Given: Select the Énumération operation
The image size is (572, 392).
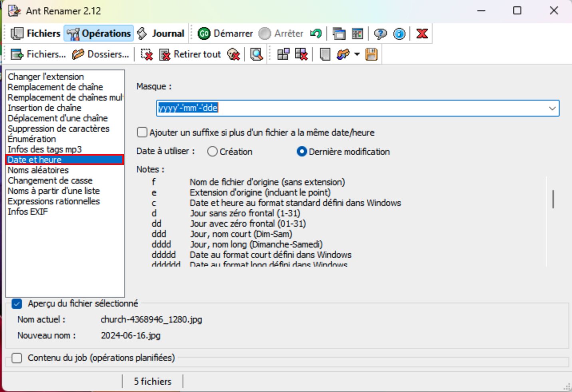Looking at the screenshot, I should point(32,139).
